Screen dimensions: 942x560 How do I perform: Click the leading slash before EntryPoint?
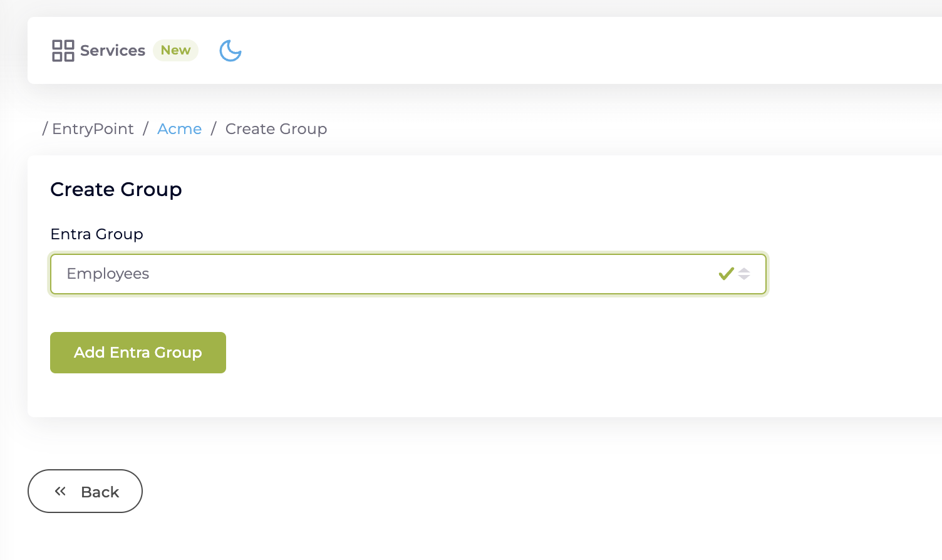coord(45,129)
